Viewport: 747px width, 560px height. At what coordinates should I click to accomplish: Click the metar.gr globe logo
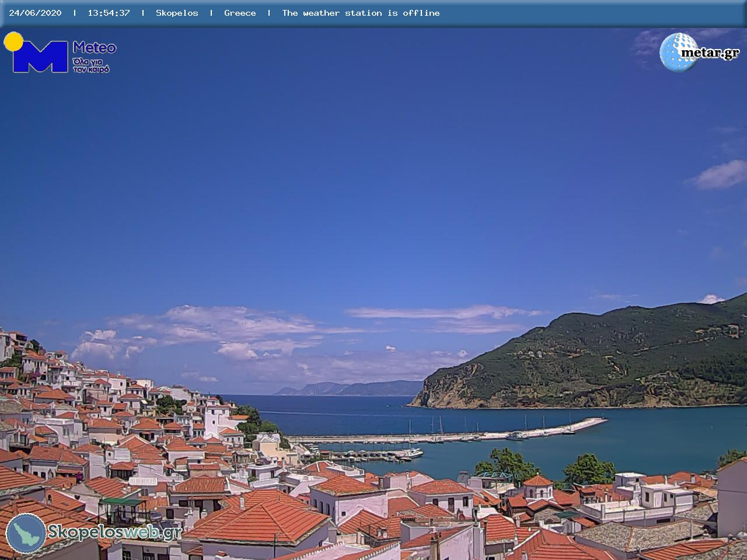click(678, 52)
